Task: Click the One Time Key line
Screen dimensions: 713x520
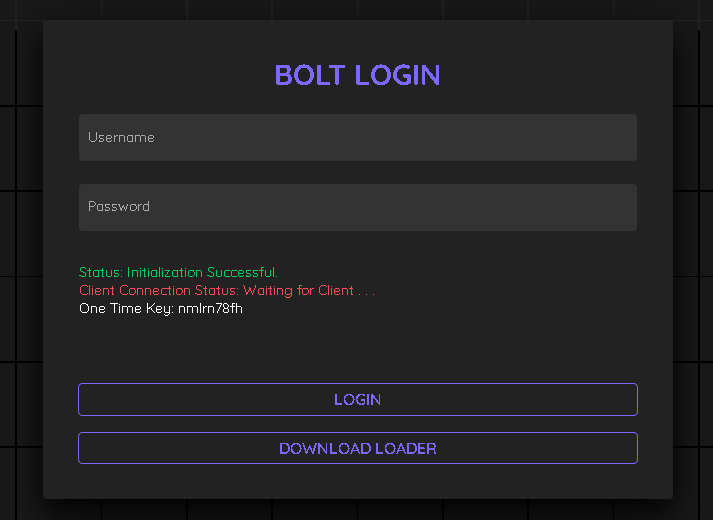Action: (x=161, y=309)
